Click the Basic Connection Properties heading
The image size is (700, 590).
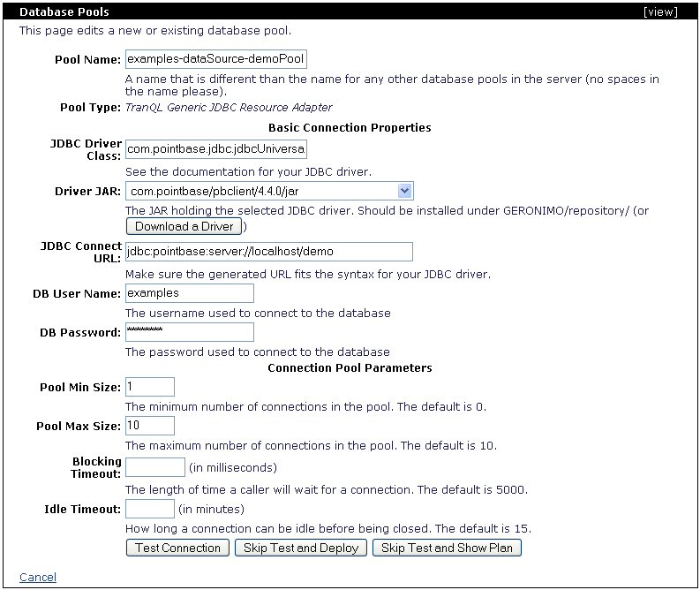click(x=350, y=128)
